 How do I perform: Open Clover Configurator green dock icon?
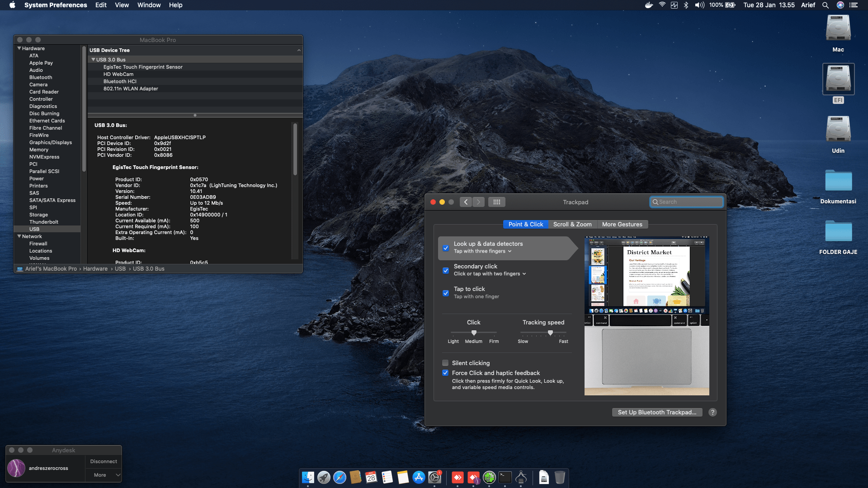click(489, 477)
